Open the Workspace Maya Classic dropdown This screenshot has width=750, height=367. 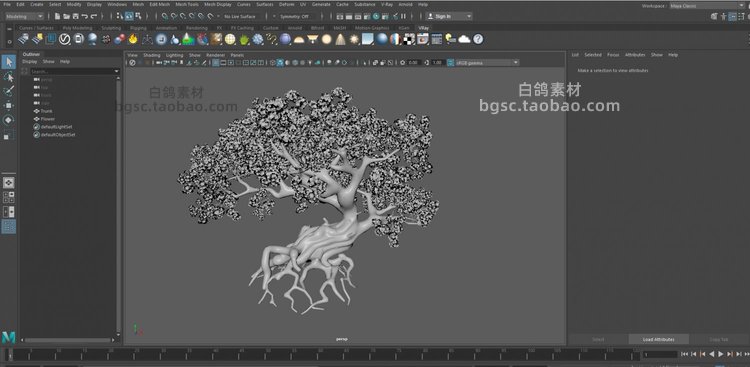point(707,6)
